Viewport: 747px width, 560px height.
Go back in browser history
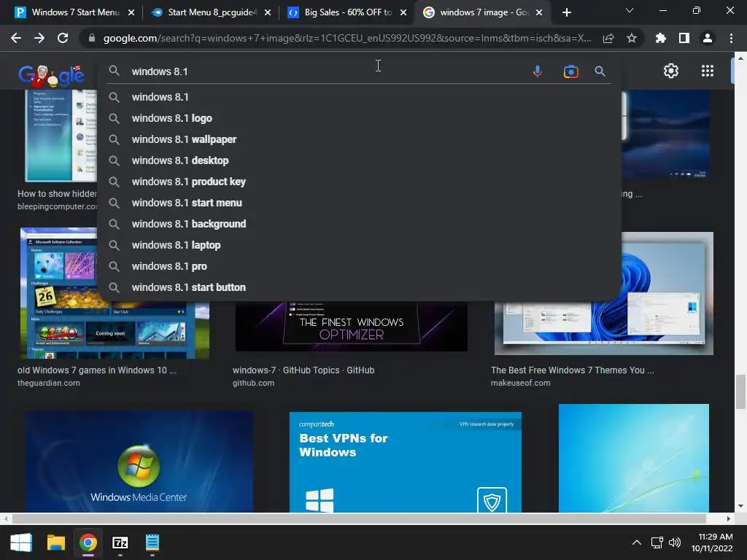point(16,38)
